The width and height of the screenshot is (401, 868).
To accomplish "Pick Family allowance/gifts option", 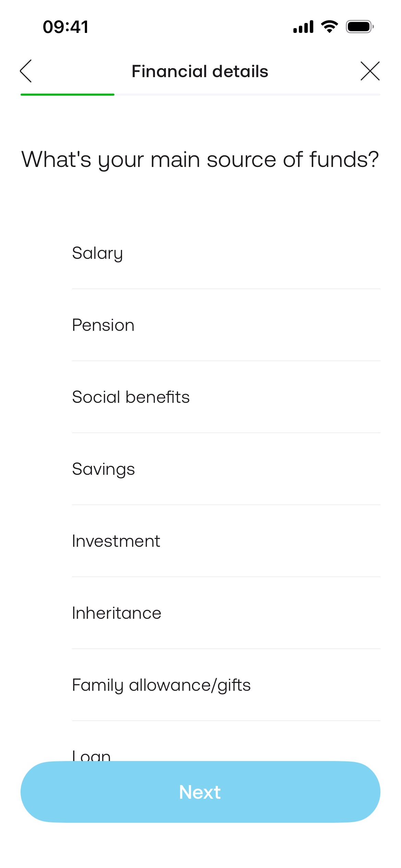I will click(161, 685).
